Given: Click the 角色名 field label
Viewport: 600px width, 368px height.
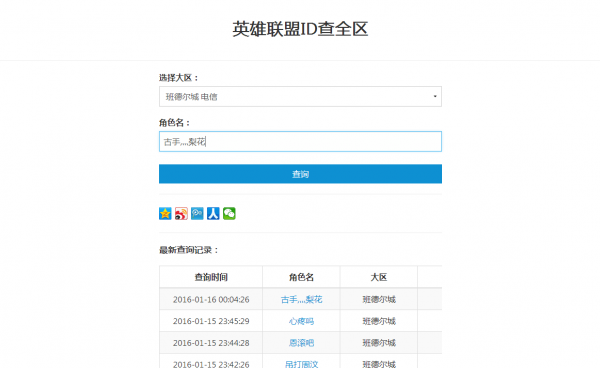Looking at the screenshot, I should coord(174,123).
